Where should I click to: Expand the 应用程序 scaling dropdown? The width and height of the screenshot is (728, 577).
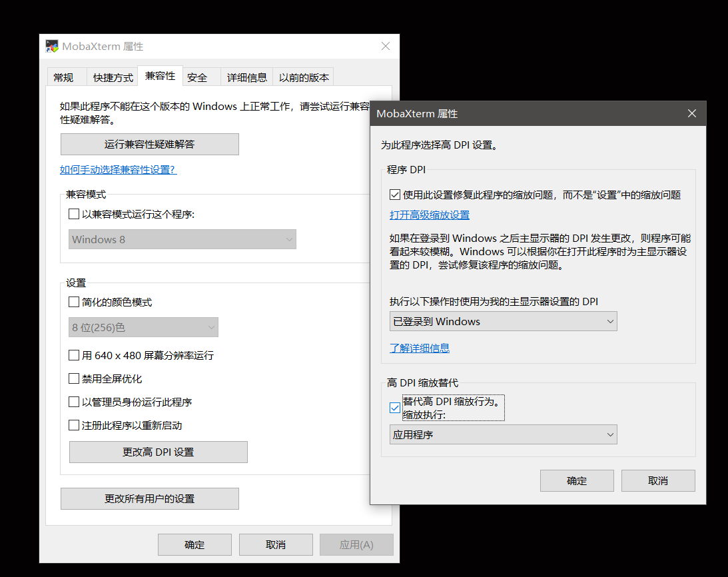click(504, 434)
